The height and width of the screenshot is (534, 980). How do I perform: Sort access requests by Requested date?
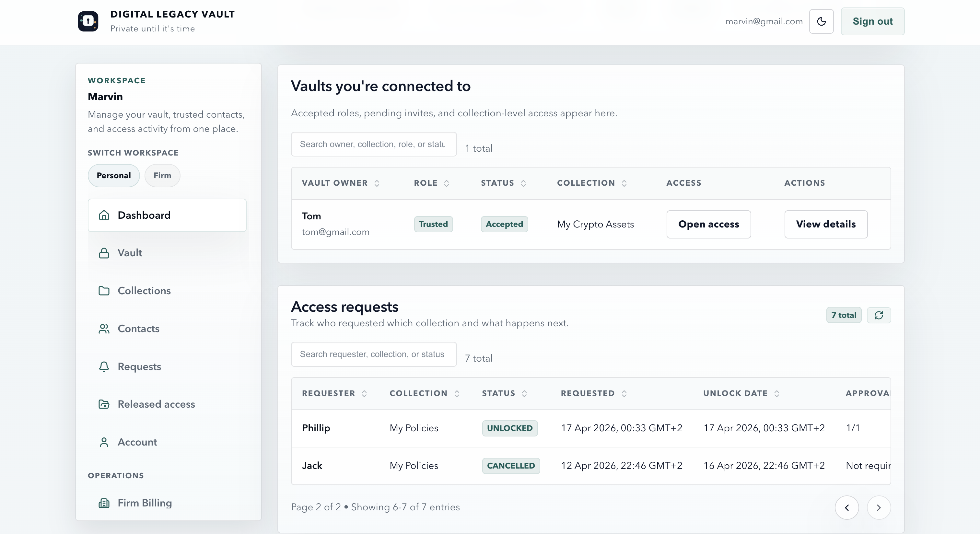coord(594,393)
